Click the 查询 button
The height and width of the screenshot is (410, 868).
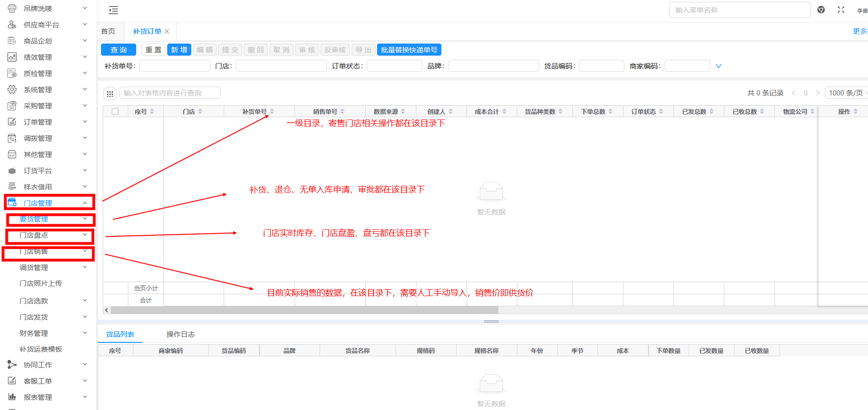click(119, 50)
